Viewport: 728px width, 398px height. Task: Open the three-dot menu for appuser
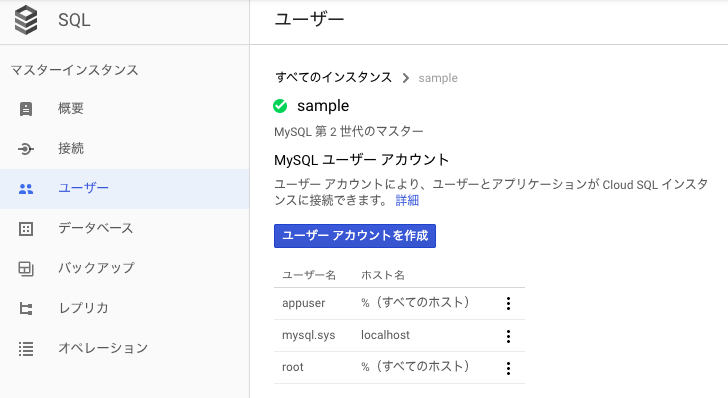tap(508, 304)
